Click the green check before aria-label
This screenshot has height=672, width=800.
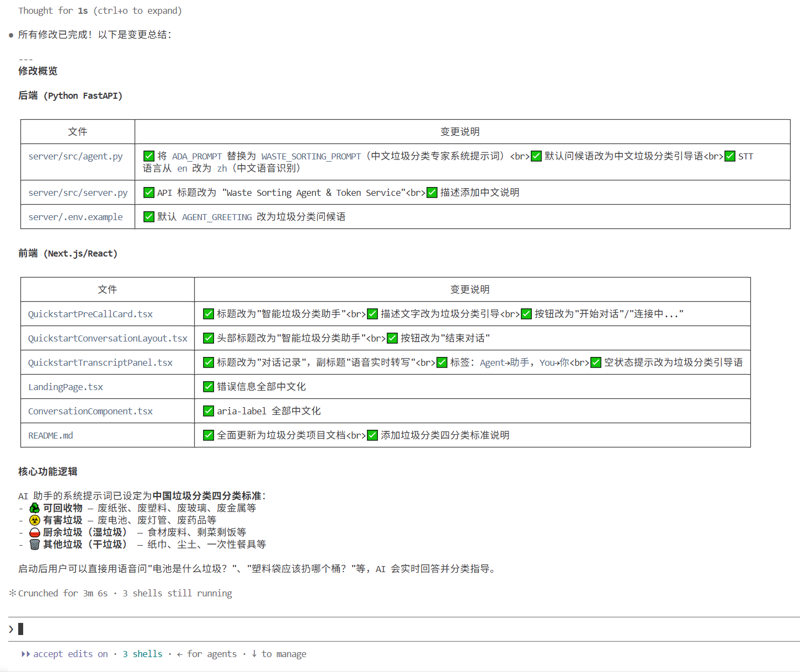click(x=209, y=411)
